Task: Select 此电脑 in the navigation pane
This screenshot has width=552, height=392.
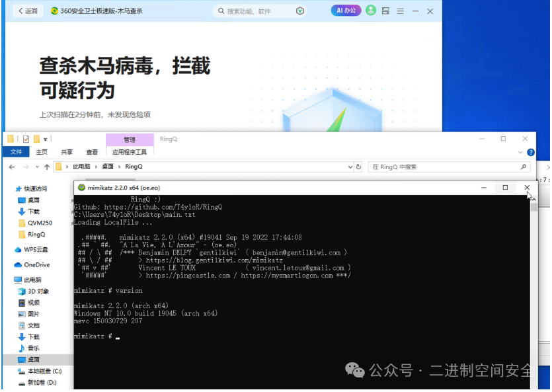Action: (x=28, y=280)
